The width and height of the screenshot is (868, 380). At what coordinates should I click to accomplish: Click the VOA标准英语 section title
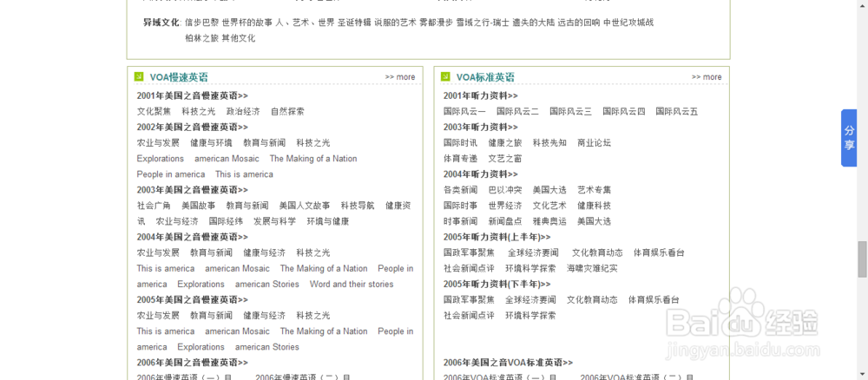point(485,77)
